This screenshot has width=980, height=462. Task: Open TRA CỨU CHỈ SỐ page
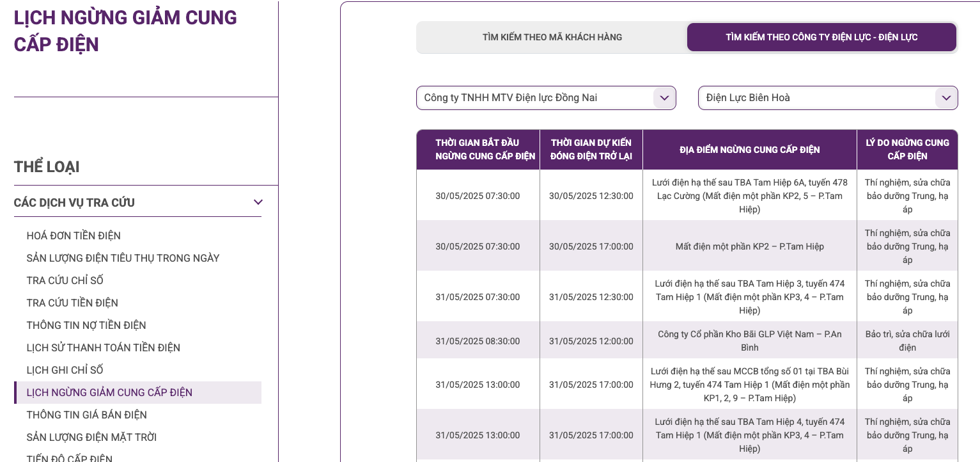click(x=65, y=280)
